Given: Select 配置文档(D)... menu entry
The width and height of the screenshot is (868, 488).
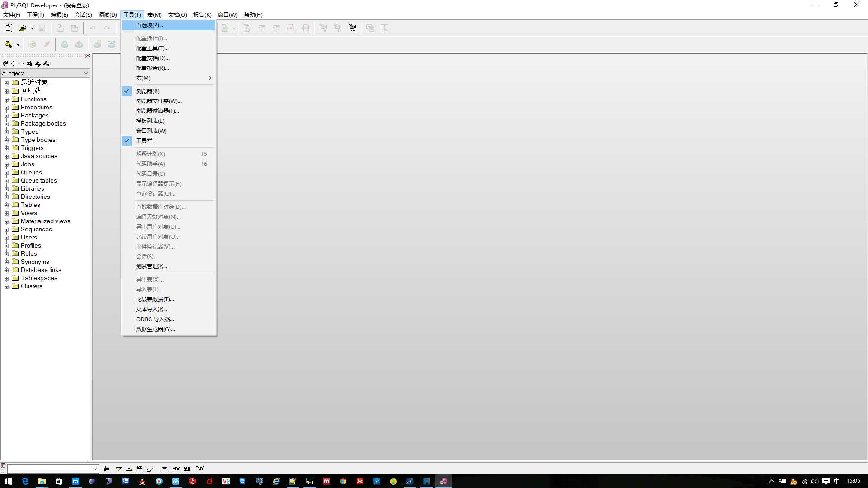Looking at the screenshot, I should [169, 58].
